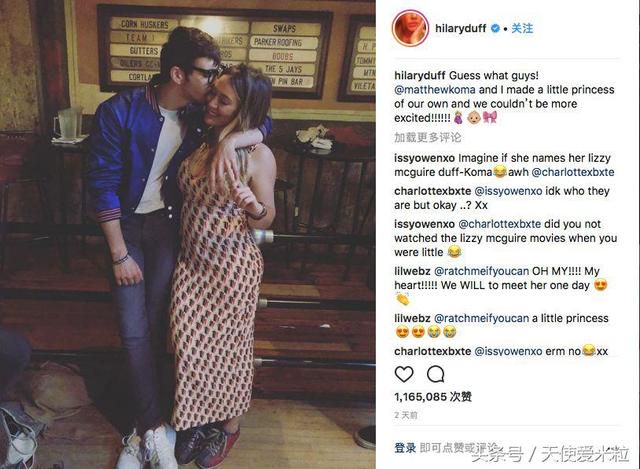Click hilaryduff profile avatar picture
The height and width of the screenshot is (469, 640).
(410, 28)
